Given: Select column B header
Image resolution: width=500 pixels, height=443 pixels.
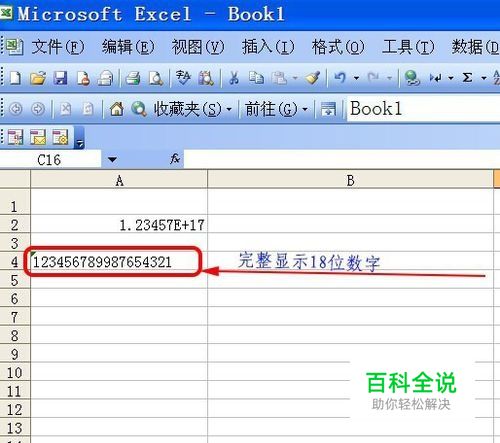Looking at the screenshot, I should (x=350, y=180).
